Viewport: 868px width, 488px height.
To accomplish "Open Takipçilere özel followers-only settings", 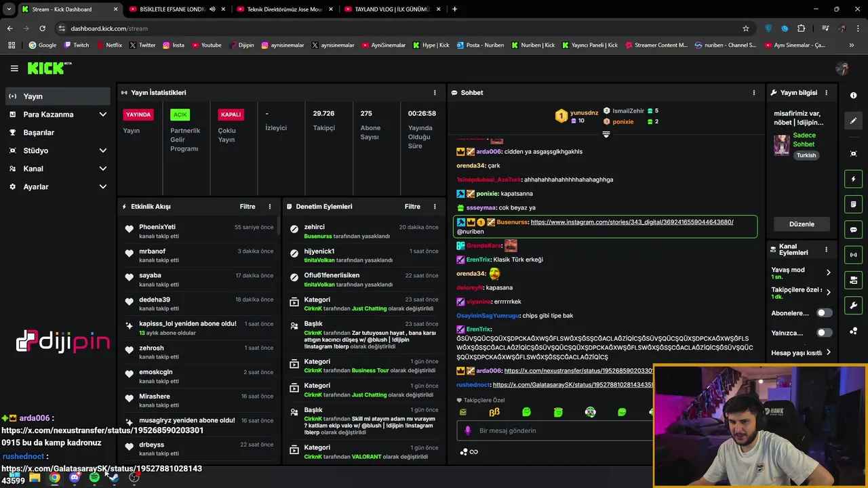I will [802, 293].
